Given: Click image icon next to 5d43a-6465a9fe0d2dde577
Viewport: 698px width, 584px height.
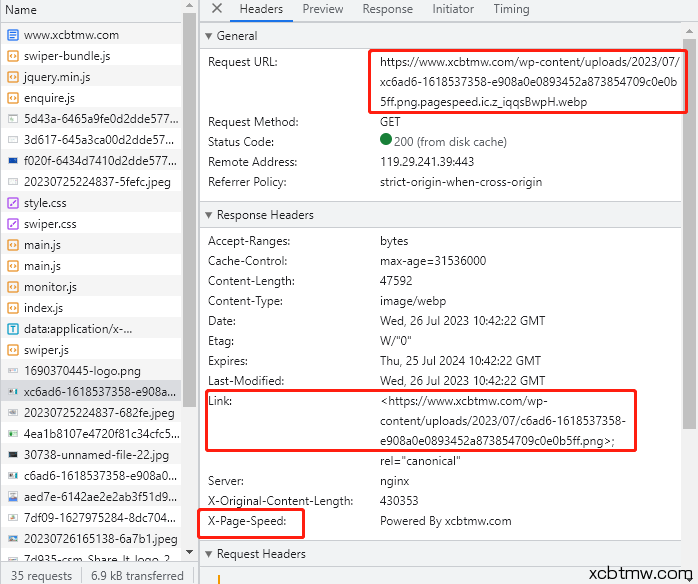Looking at the screenshot, I should pos(13,119).
